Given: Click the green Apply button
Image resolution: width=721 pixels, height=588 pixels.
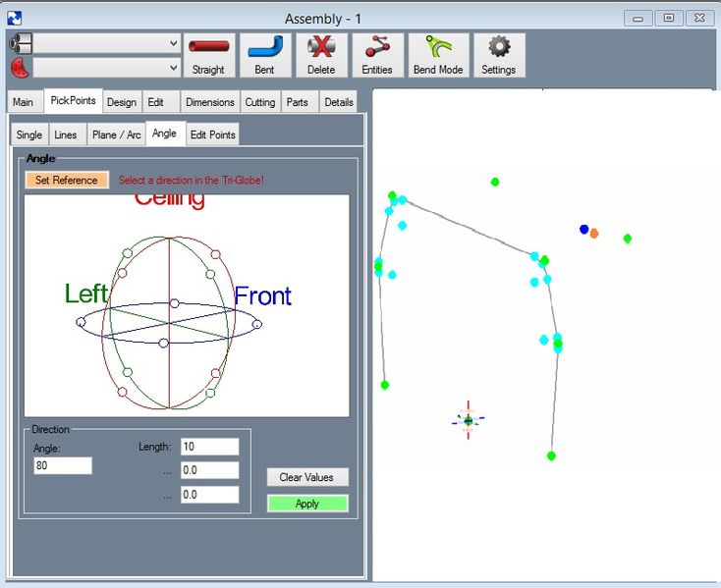Looking at the screenshot, I should [307, 504].
